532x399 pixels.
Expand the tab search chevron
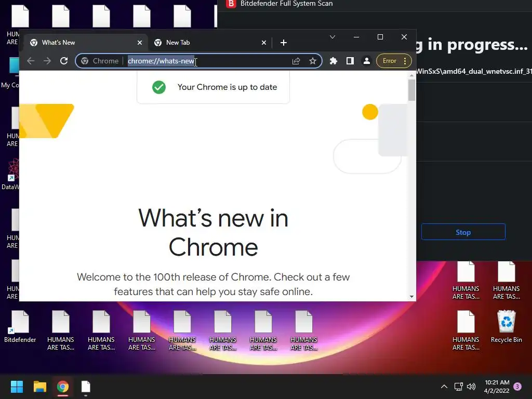point(332,37)
